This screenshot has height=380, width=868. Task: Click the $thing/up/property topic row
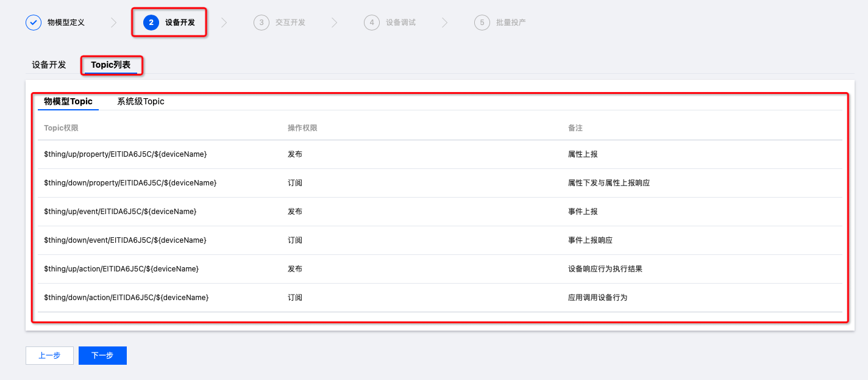tap(125, 154)
